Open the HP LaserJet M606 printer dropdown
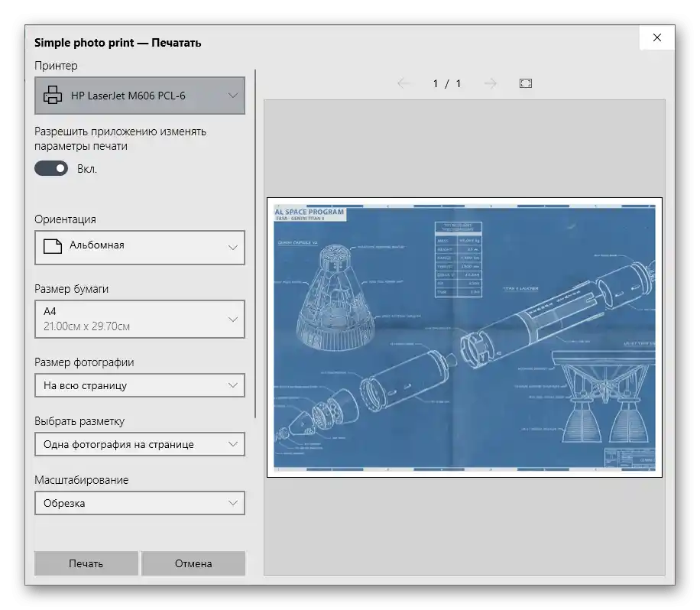This screenshot has width=700, height=610. (140, 96)
